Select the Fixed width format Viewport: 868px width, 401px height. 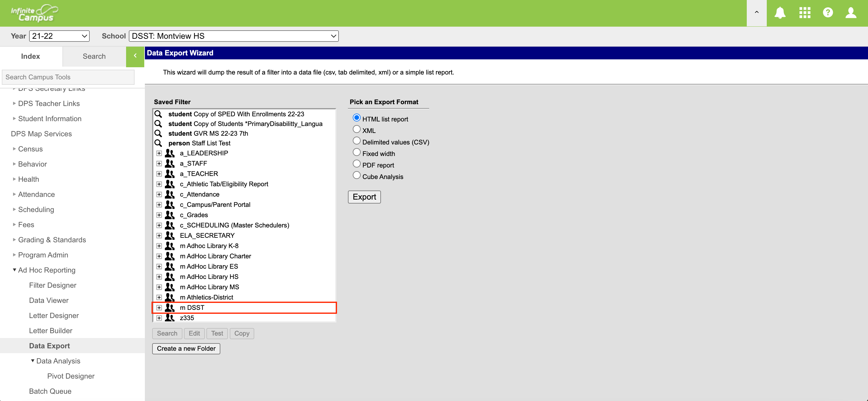click(356, 152)
